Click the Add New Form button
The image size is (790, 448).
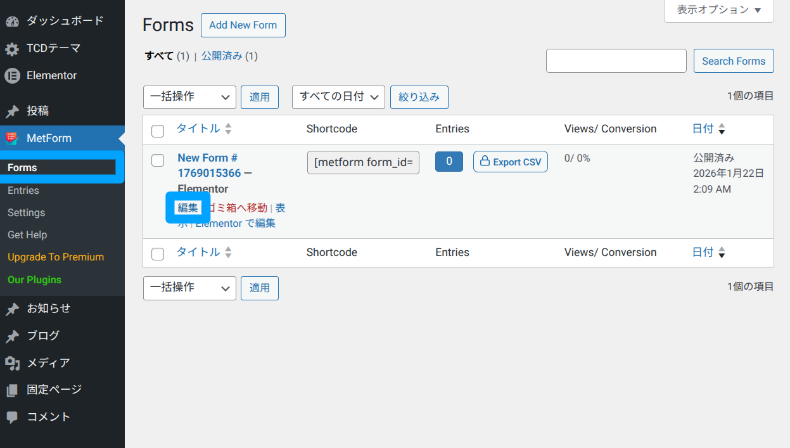[x=243, y=25]
